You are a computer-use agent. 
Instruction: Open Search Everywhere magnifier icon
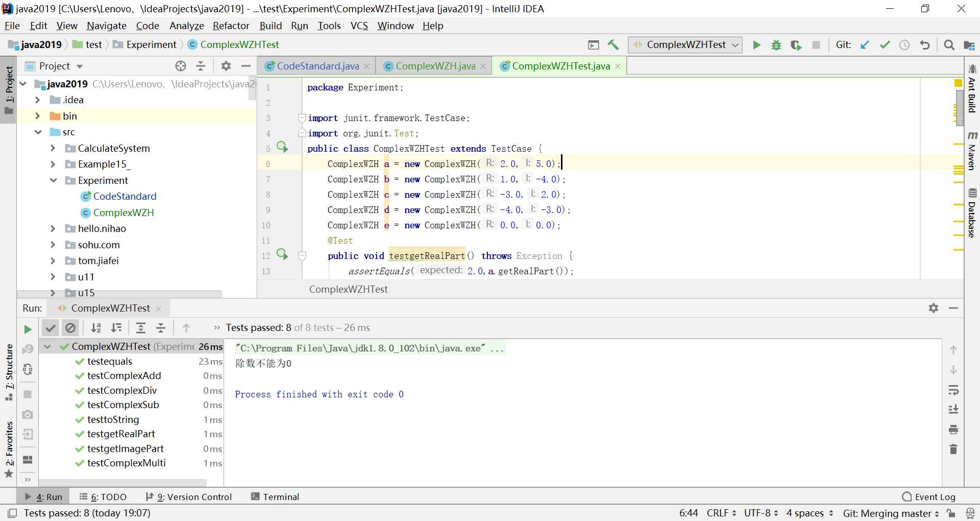tap(949, 45)
